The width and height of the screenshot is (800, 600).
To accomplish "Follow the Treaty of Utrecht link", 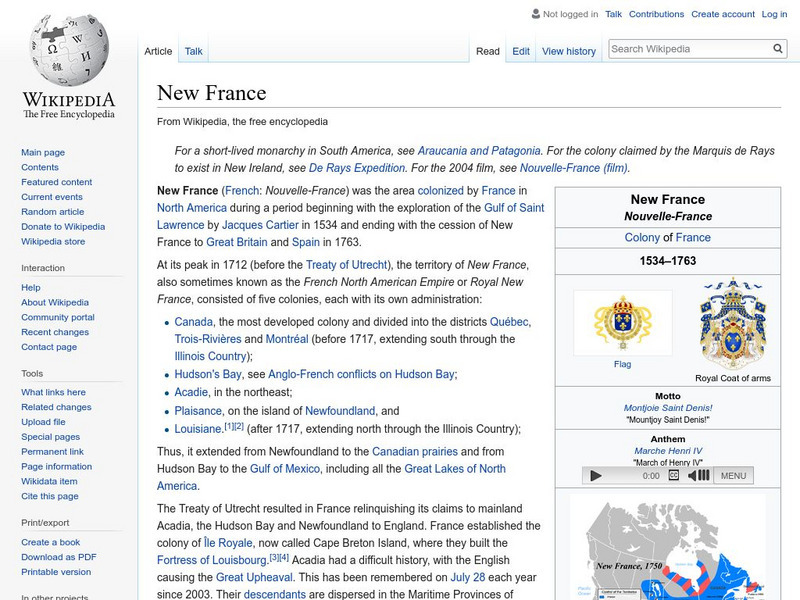I will [346, 265].
